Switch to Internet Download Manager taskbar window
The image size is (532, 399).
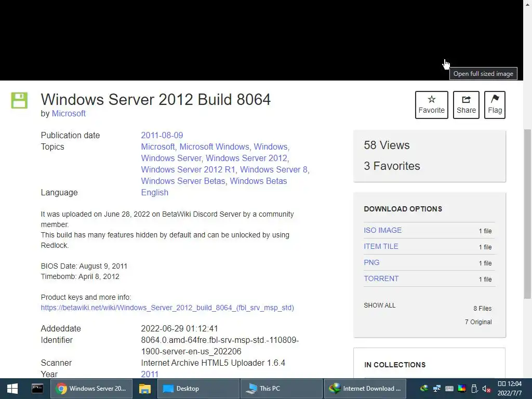(x=365, y=389)
